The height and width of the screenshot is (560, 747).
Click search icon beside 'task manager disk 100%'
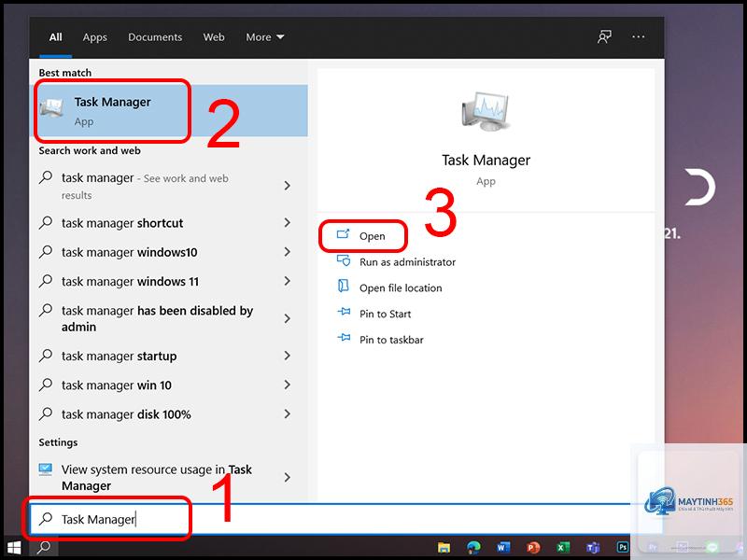[45, 413]
